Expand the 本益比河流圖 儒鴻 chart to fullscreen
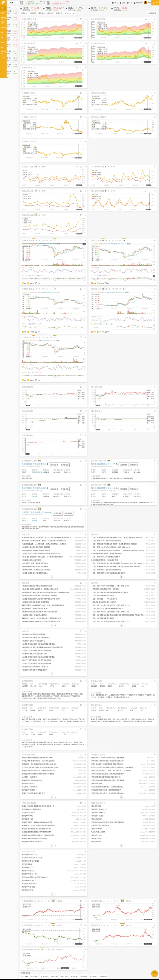 pyautogui.click(x=81, y=19)
